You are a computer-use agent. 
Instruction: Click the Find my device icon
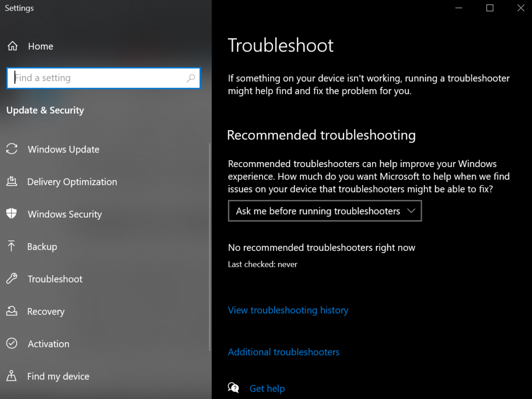pos(12,376)
